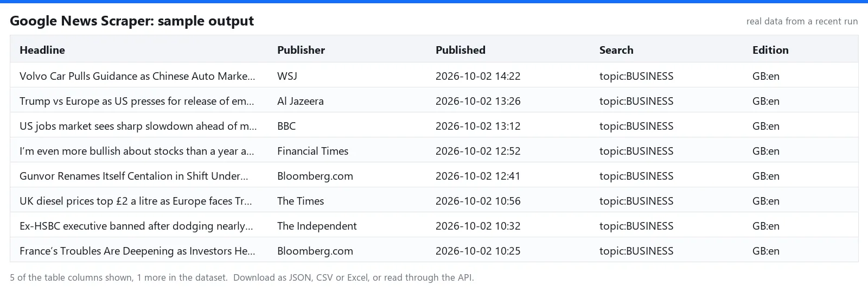
Task: Click the BBC publisher cell
Action: coord(286,126)
